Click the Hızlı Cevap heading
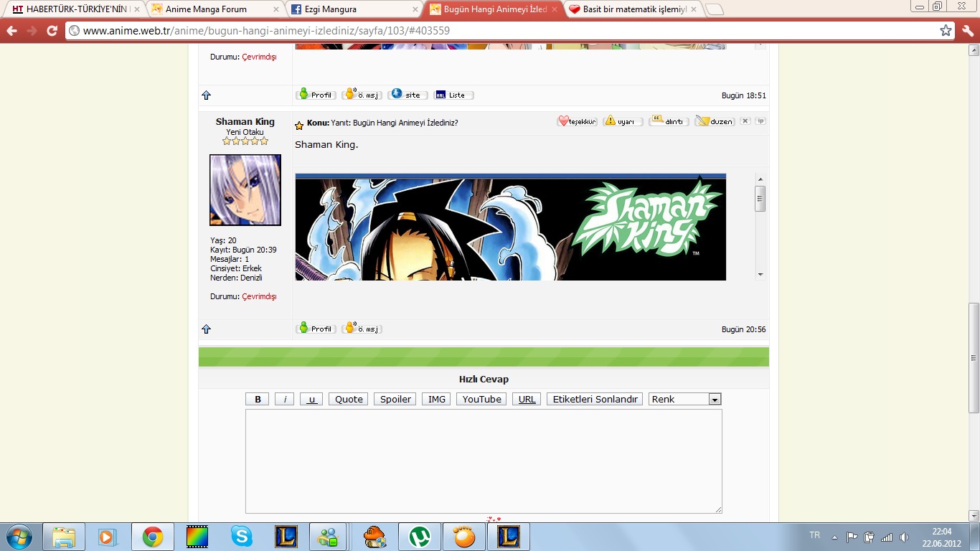Image resolution: width=980 pixels, height=551 pixels. click(x=484, y=379)
